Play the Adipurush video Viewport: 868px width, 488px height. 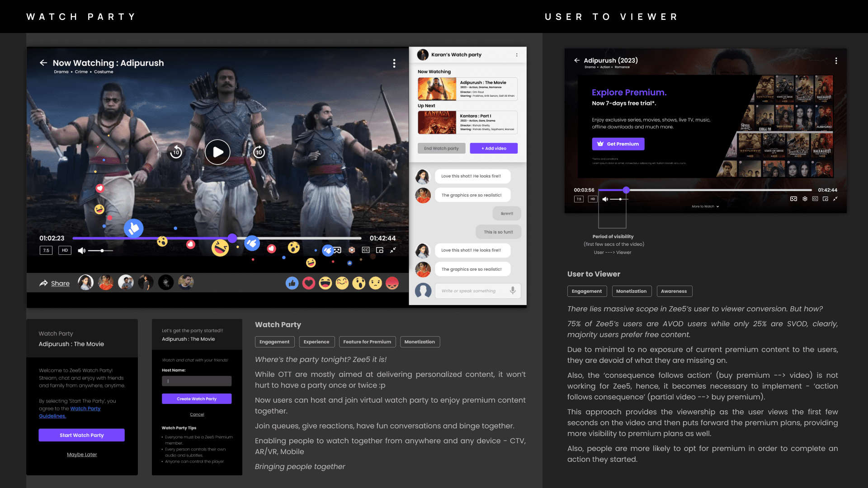[x=217, y=152]
